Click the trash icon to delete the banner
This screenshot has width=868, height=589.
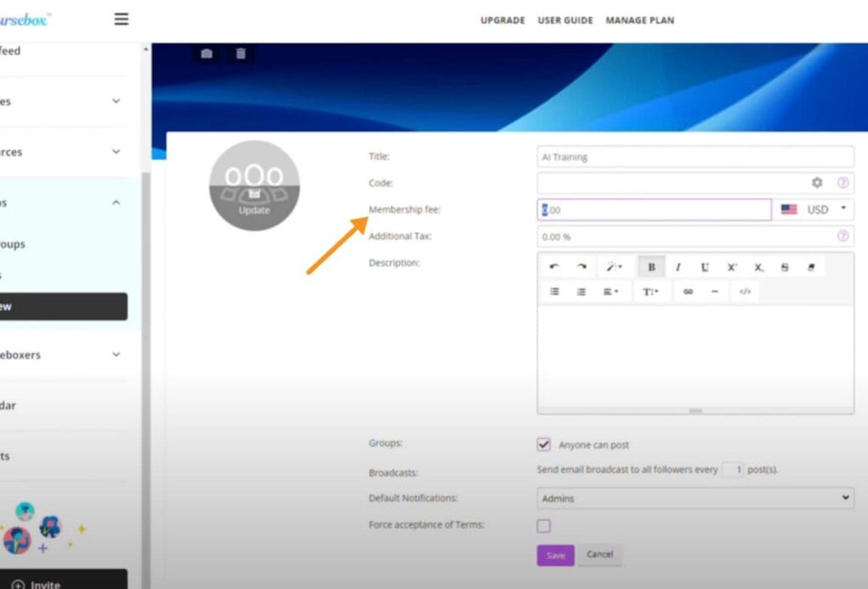(x=241, y=53)
